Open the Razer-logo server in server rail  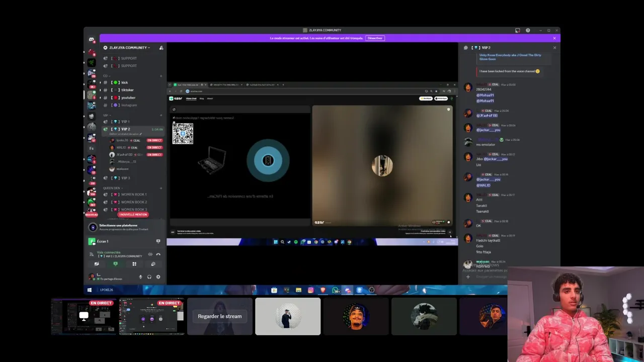(91, 62)
